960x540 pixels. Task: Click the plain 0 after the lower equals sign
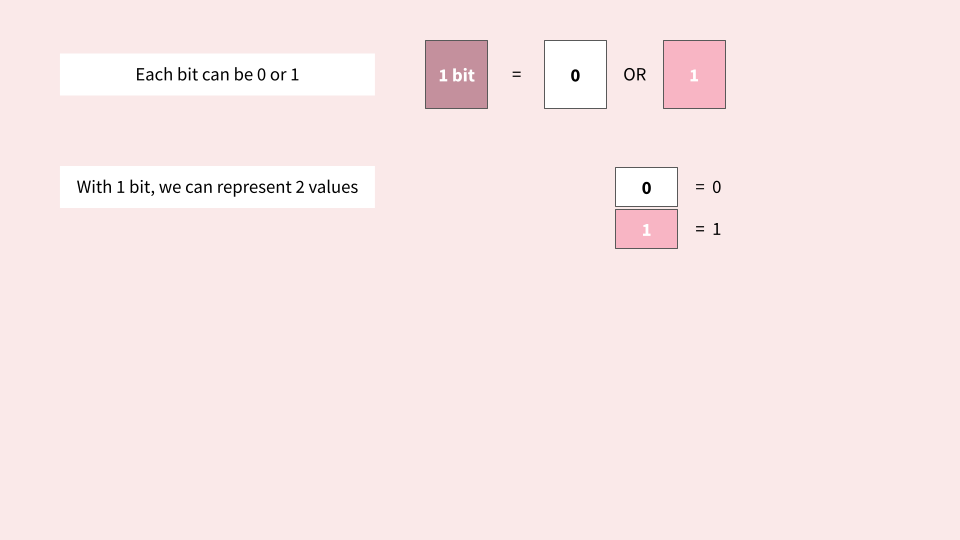[716, 187]
